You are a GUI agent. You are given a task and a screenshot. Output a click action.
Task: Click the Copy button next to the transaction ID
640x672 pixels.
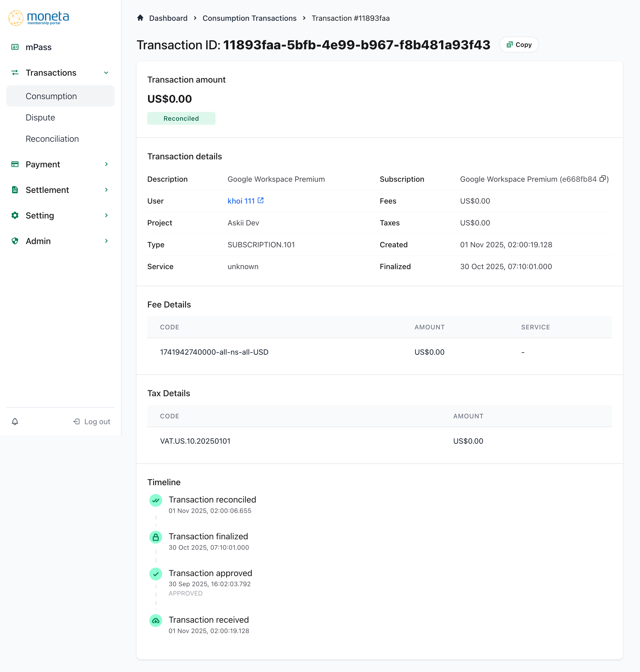pyautogui.click(x=519, y=44)
